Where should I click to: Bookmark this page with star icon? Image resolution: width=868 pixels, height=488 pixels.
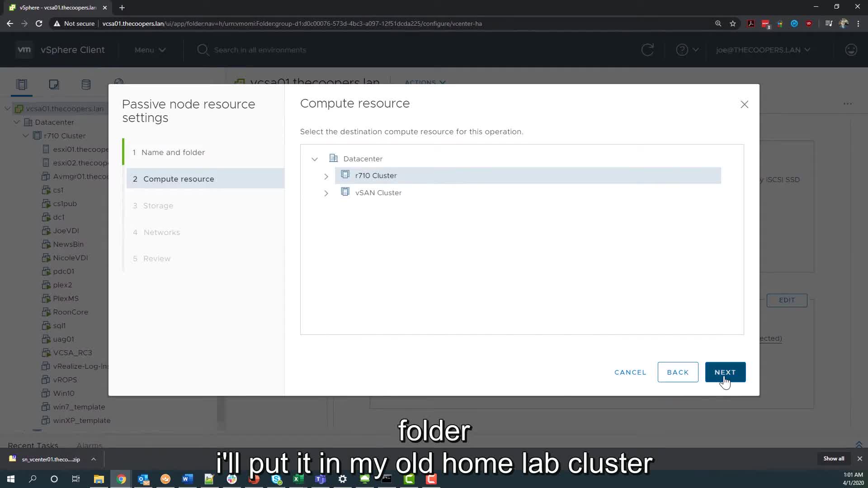(733, 23)
